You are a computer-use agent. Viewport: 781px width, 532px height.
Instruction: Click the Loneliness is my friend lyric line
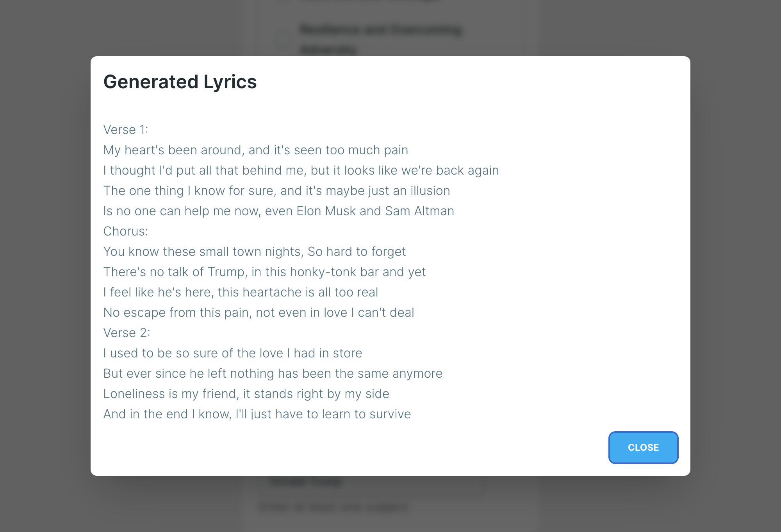[246, 393]
